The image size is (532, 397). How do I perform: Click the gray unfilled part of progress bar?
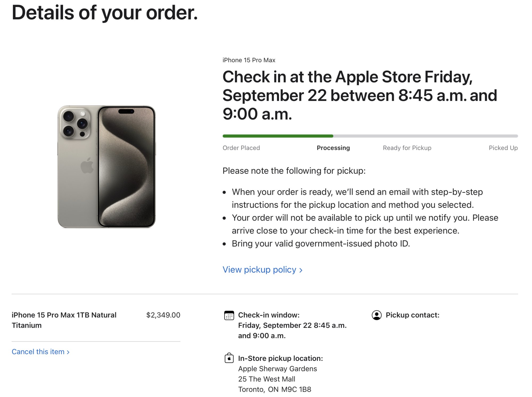coord(426,136)
